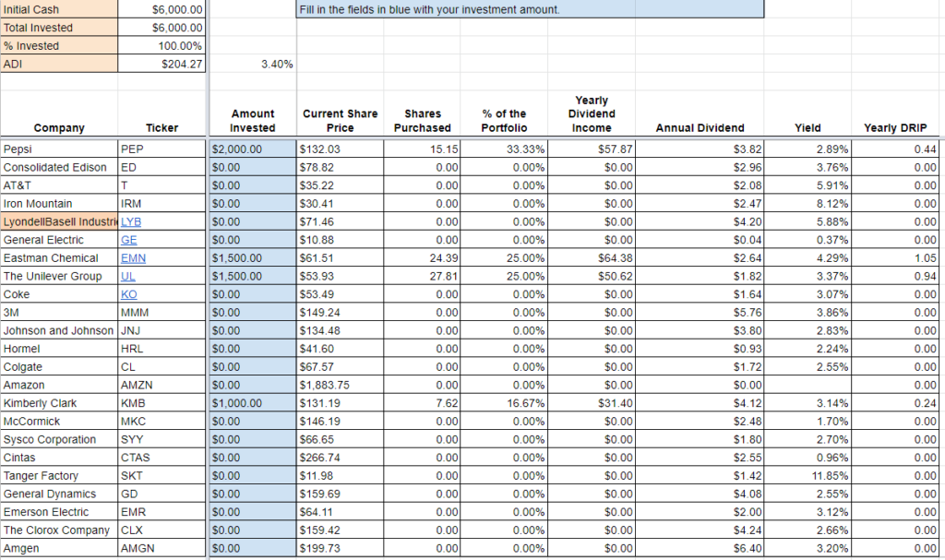Click the Initial Cash value $6,000.00

point(161,9)
